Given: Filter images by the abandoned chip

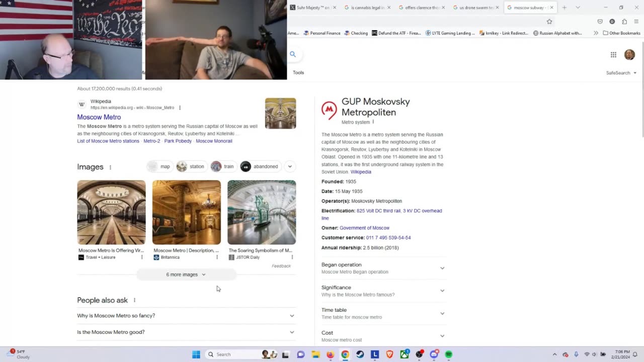Looking at the screenshot, I should [x=260, y=166].
